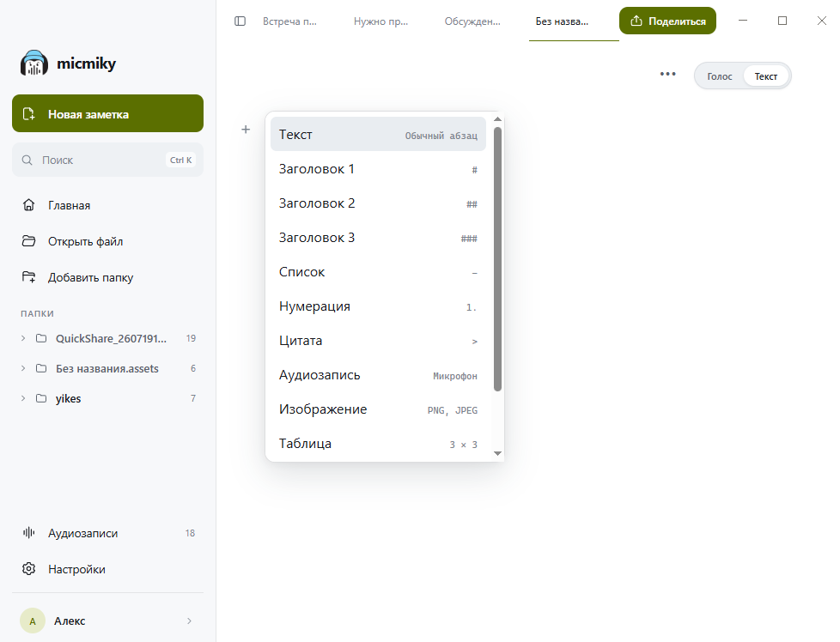The width and height of the screenshot is (840, 642).
Task: Insert a Таблица 3 × 3
Action: (378, 444)
